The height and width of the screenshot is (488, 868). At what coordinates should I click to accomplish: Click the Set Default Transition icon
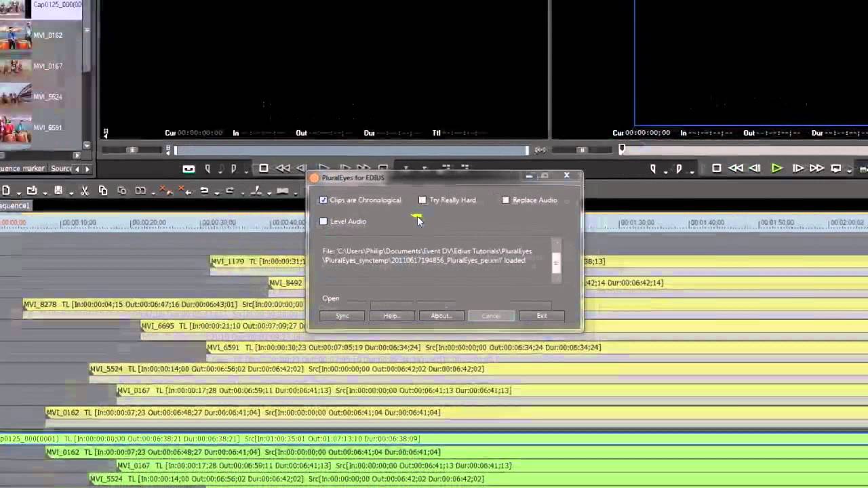(x=283, y=190)
